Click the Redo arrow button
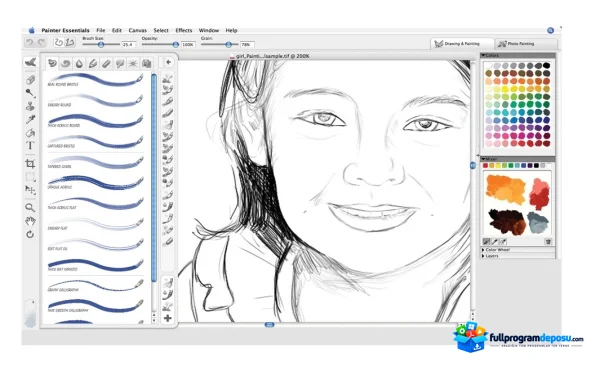600x375 pixels. [x=41, y=42]
